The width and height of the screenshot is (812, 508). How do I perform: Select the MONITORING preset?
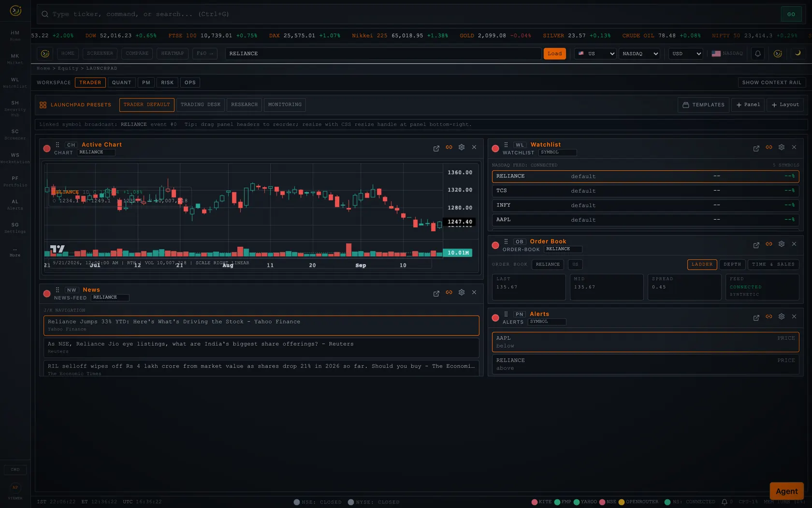tap(285, 105)
